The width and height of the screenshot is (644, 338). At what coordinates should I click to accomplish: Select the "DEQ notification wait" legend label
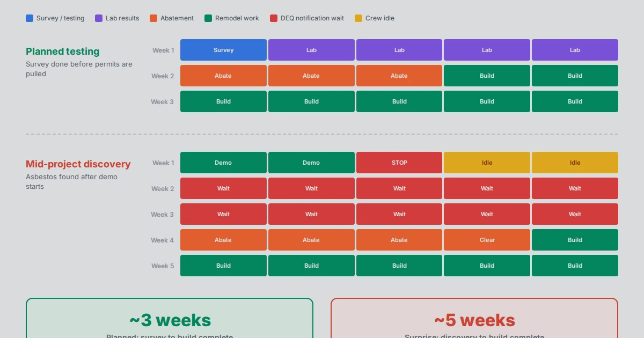[x=312, y=18]
